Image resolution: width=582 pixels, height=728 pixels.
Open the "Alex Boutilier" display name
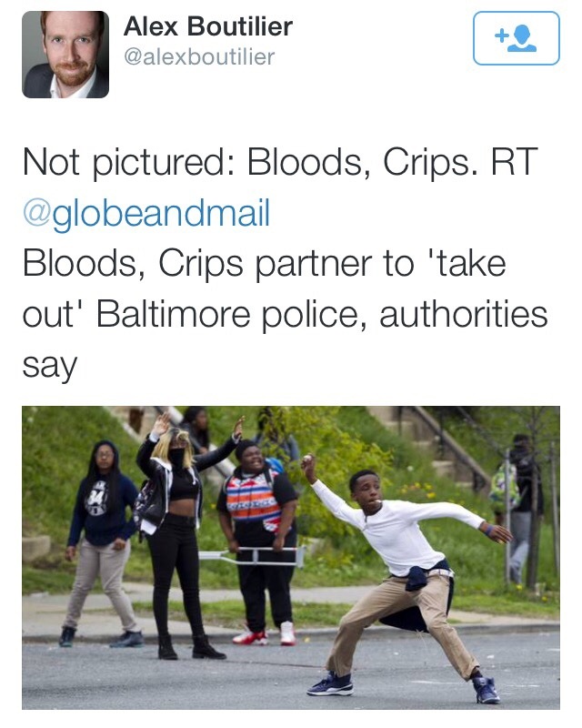(208, 26)
